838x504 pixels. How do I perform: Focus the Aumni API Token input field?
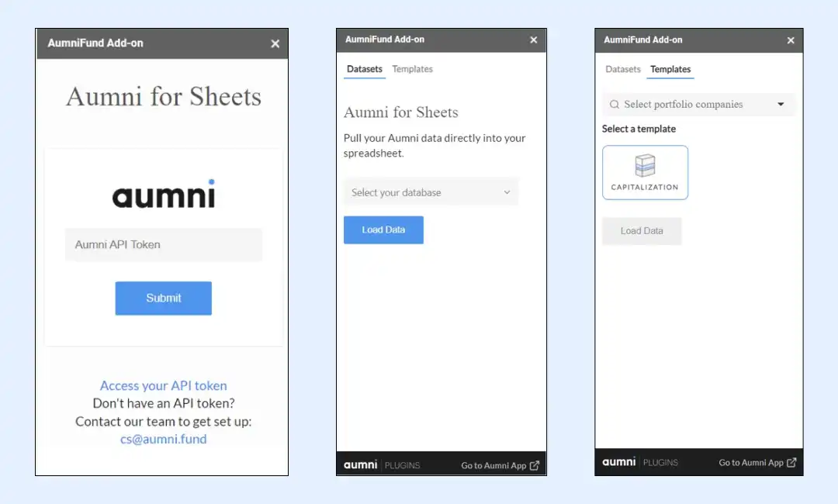pyautogui.click(x=164, y=244)
